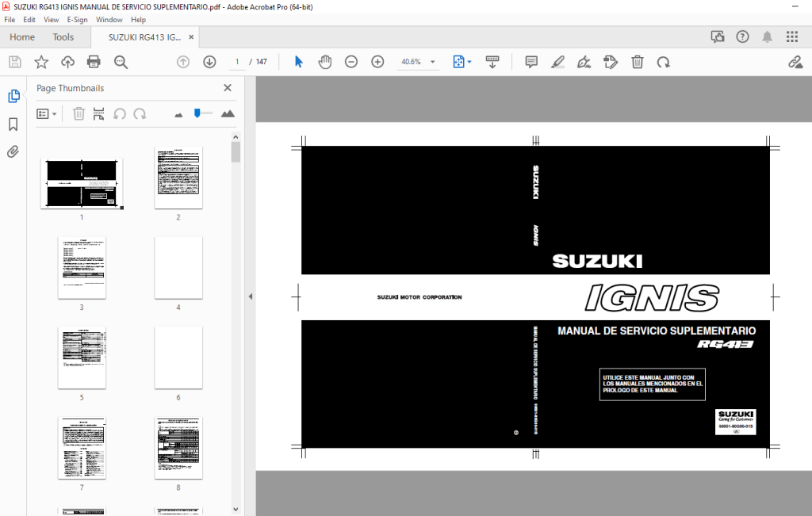Print the document with printer icon

[x=94, y=62]
